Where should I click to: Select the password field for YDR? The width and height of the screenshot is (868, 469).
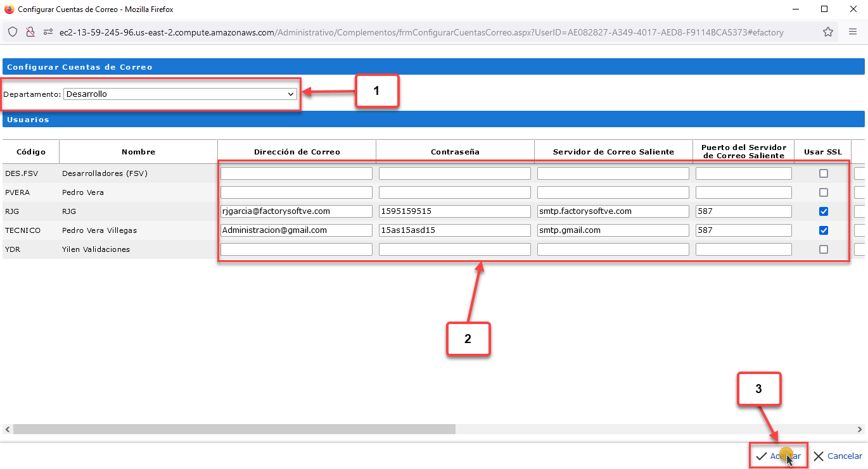coord(455,249)
